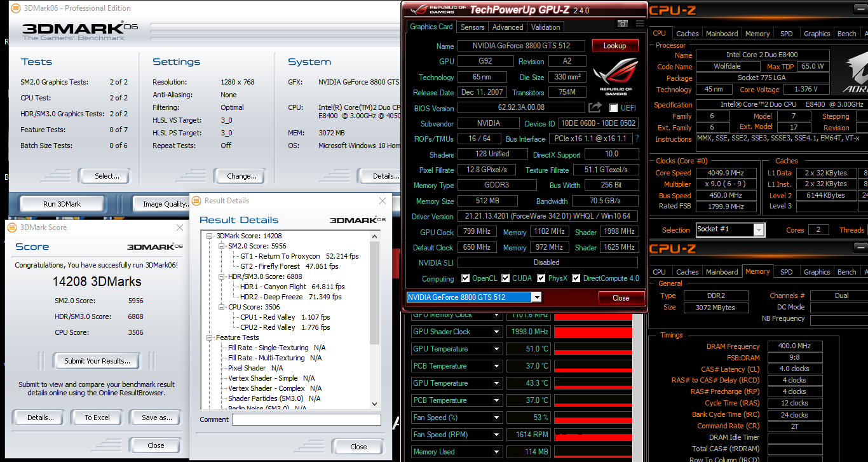Open the GPU Shader Clock sensor dropdown
The image size is (868, 462).
tap(496, 332)
